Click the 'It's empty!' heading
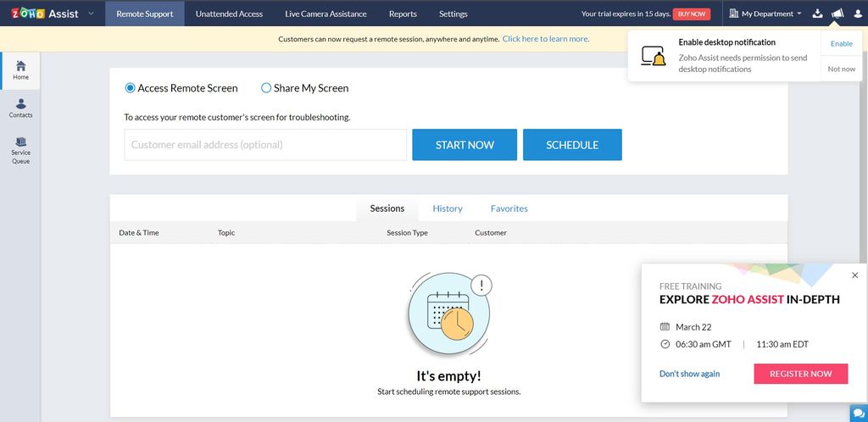The image size is (868, 422). [449, 376]
